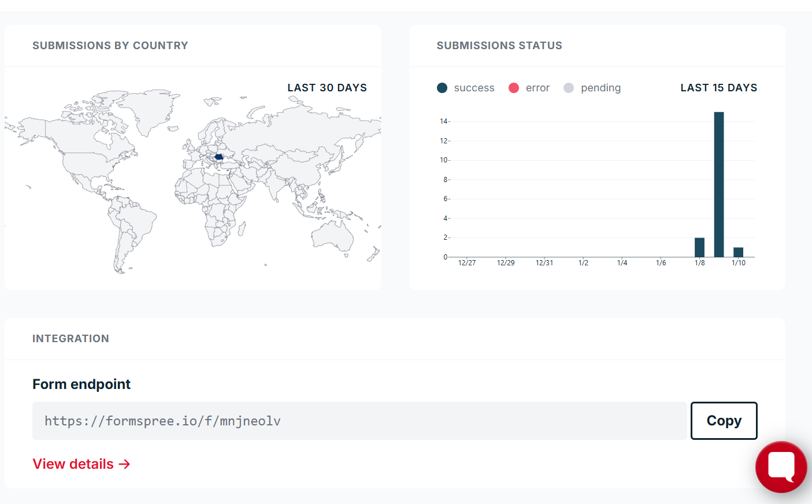
Task: Toggle the 'success' legend label
Action: pos(474,88)
